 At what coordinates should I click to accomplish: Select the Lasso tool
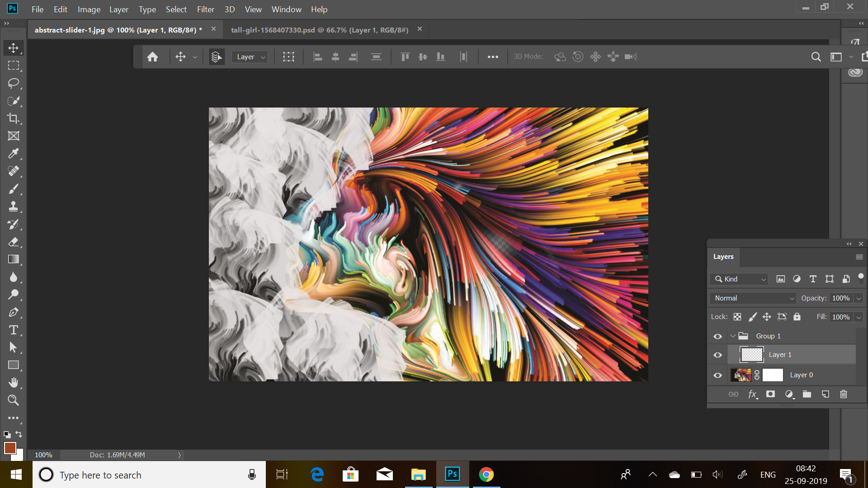[14, 83]
